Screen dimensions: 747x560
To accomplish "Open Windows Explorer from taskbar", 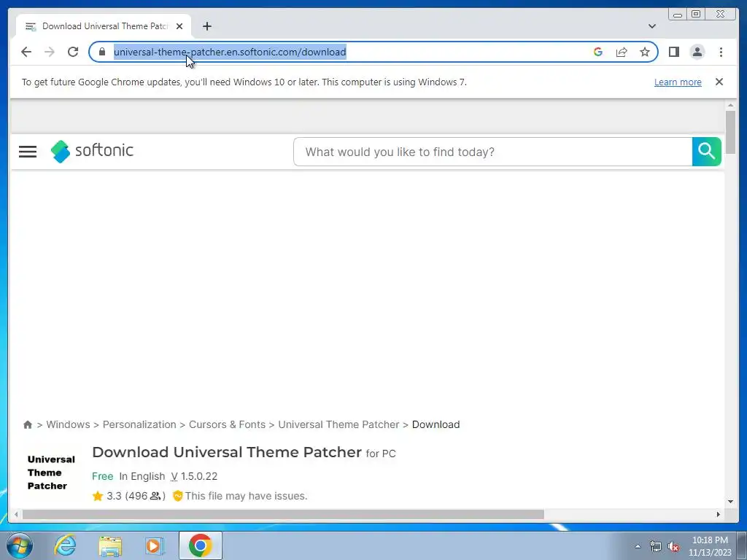I will (110, 545).
